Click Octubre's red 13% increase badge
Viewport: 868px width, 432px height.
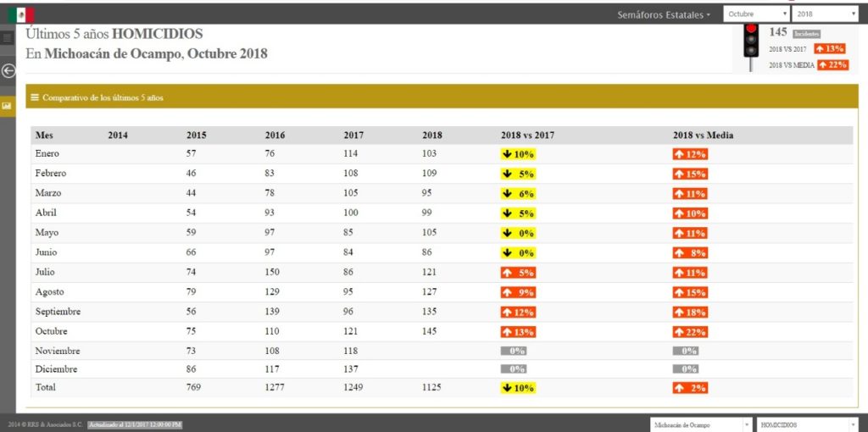518,332
